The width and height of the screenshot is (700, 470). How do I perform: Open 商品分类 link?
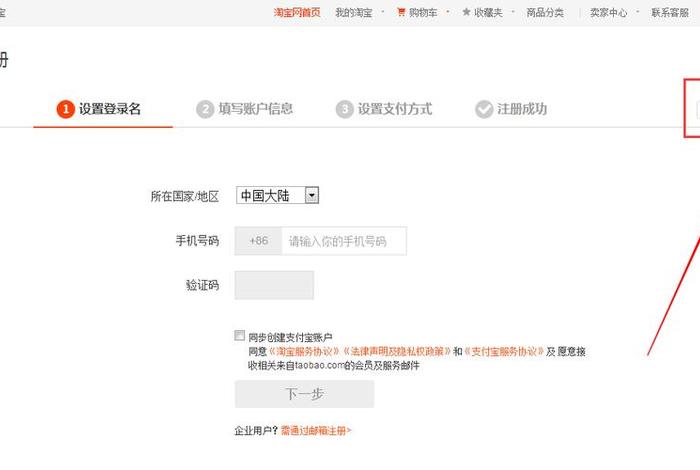click(545, 12)
